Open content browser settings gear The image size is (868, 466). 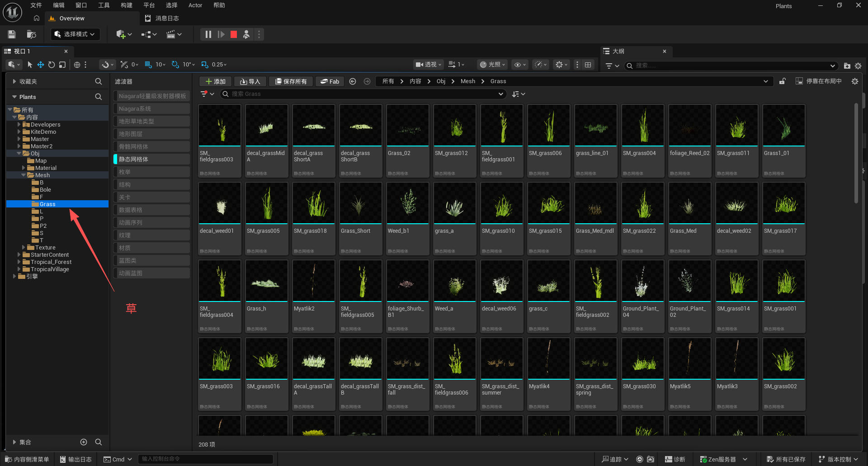[854, 81]
